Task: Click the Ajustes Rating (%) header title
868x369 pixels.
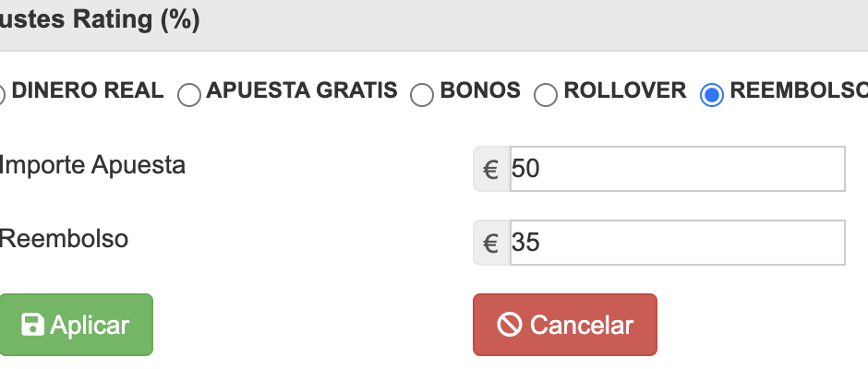Action: pos(100,20)
